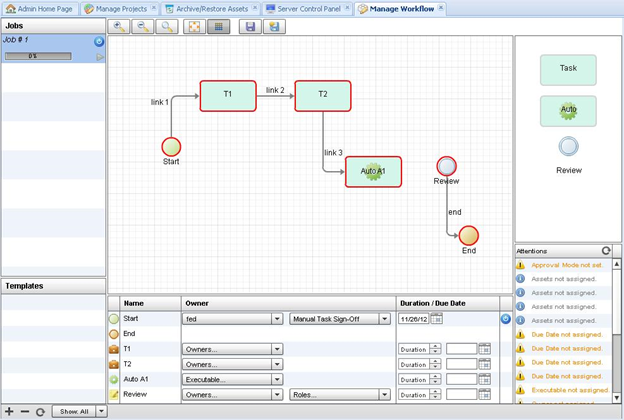Click the T1 due date input field

tap(462, 349)
